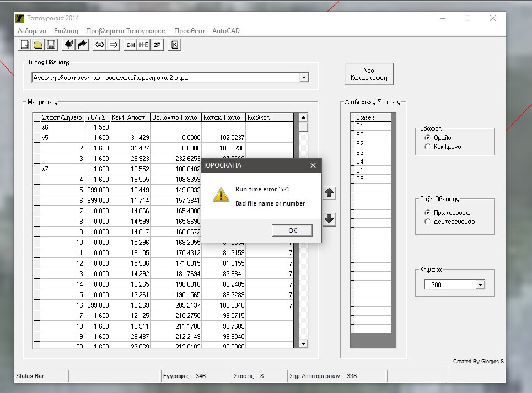The image size is (532, 393).
Task: Select the E-H toolbar tool
Action: coord(131,45)
